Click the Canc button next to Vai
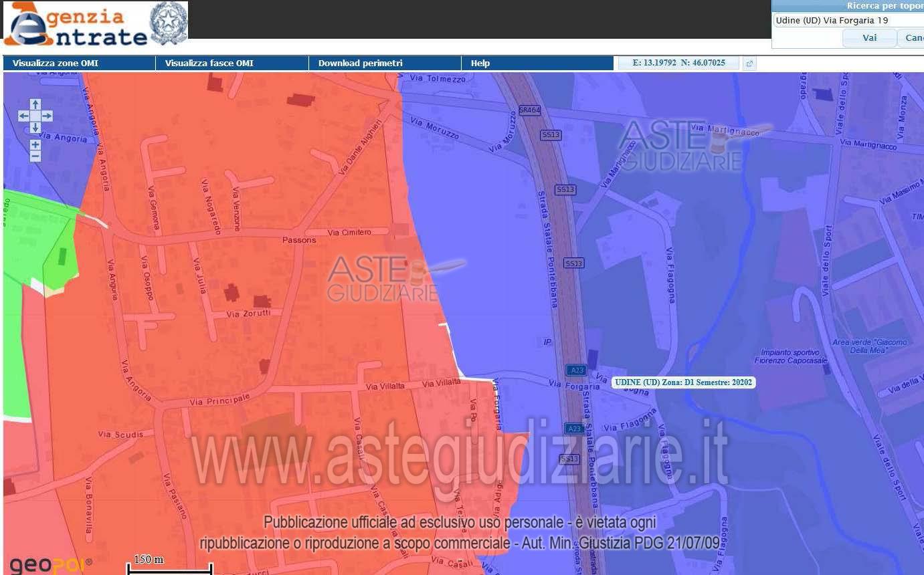The image size is (924, 575). click(x=911, y=38)
